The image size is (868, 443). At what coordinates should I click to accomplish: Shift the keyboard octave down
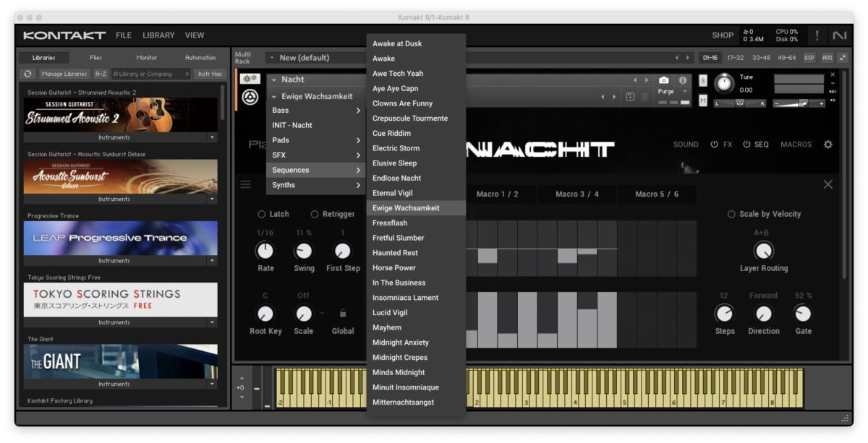pyautogui.click(x=242, y=396)
